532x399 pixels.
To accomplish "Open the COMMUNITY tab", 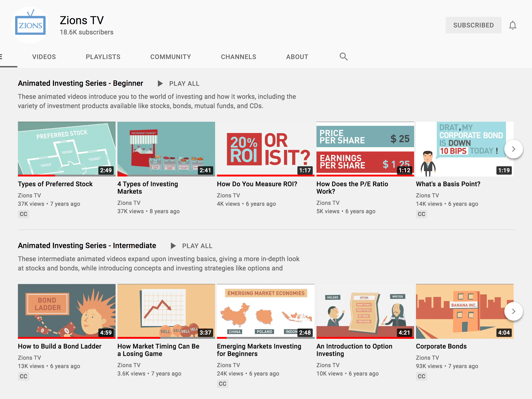I will (x=171, y=57).
